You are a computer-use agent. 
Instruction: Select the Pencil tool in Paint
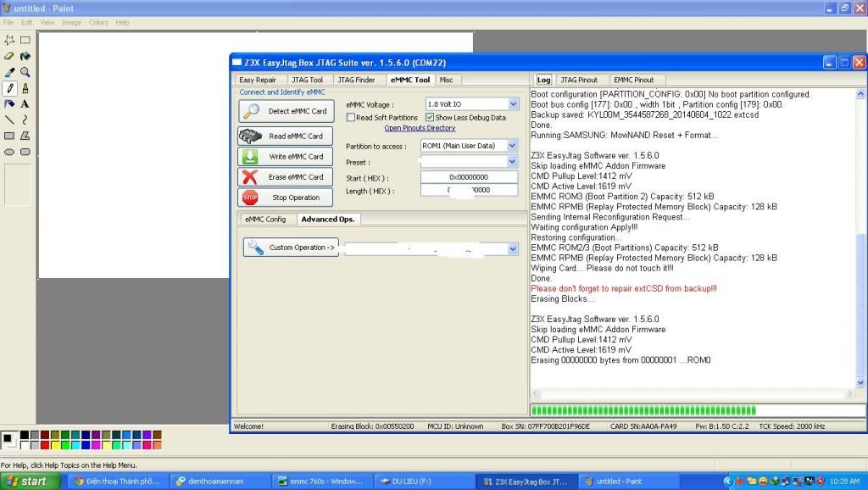(x=9, y=88)
